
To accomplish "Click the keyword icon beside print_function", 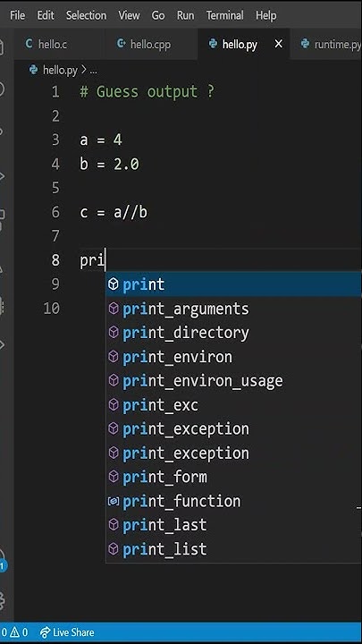I will click(x=114, y=501).
